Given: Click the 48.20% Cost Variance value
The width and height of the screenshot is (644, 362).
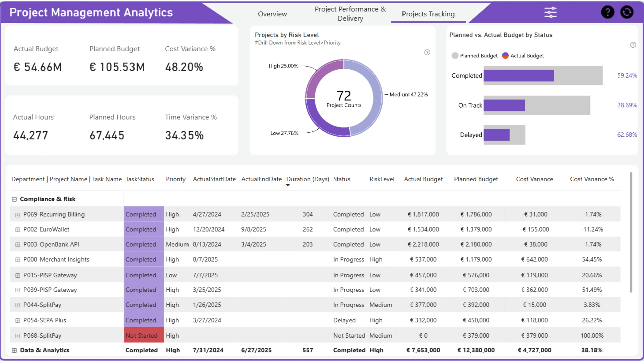Looking at the screenshot, I should pos(184,67).
